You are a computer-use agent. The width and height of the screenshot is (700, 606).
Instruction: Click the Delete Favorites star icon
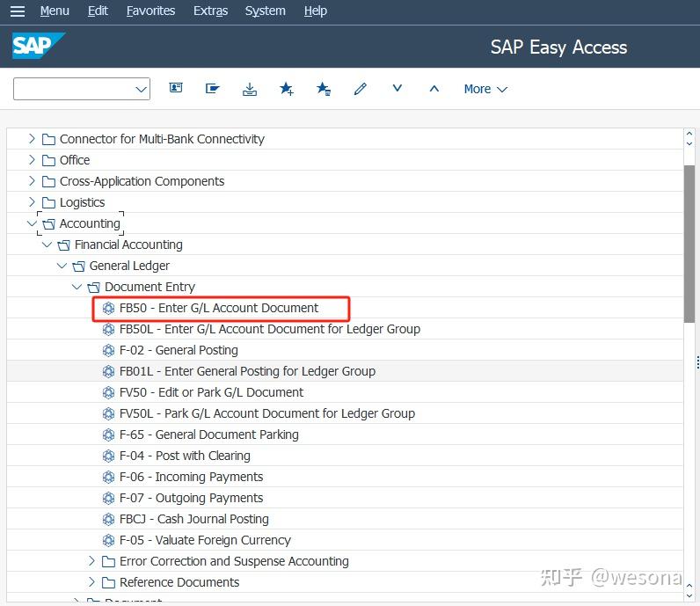[324, 89]
